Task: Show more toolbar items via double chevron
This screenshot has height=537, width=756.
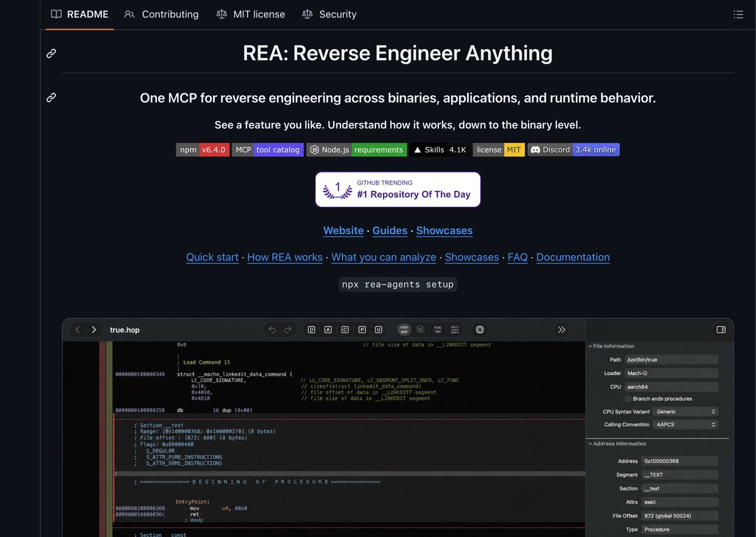Action: (x=562, y=330)
